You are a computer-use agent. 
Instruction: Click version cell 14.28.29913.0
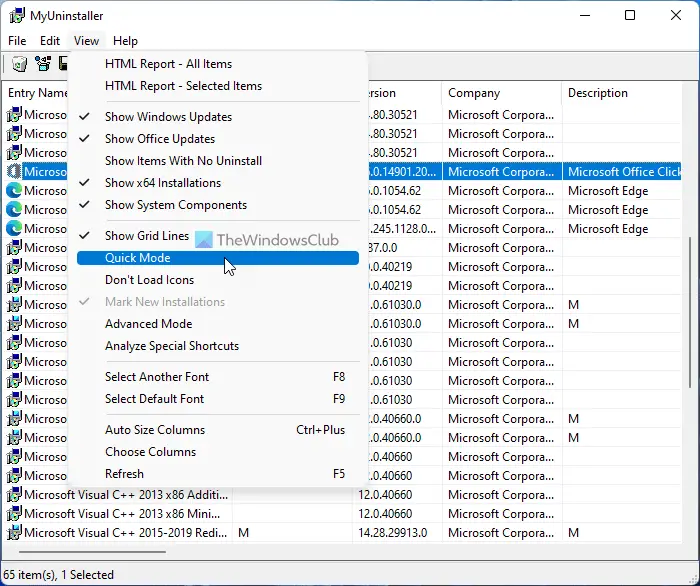click(x=397, y=532)
